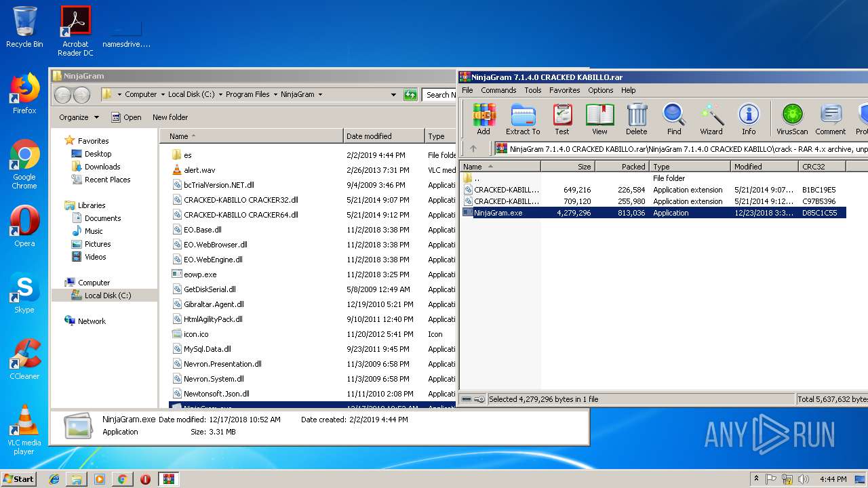Image resolution: width=868 pixels, height=488 pixels.
Task: Click the Explorer search field
Action: 439,95
